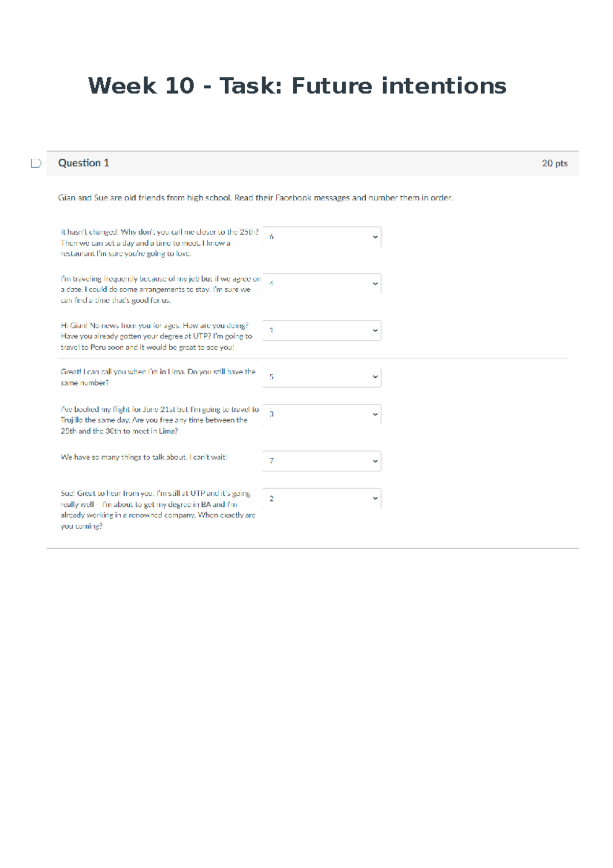Click the "Gian and Sue are old friends" instruction
613x868 pixels.
pos(255,198)
